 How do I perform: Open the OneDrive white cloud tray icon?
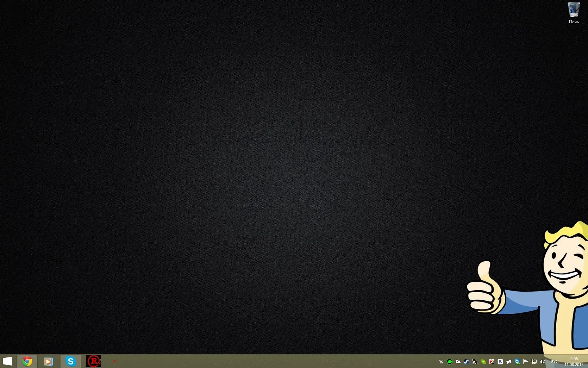(x=458, y=362)
